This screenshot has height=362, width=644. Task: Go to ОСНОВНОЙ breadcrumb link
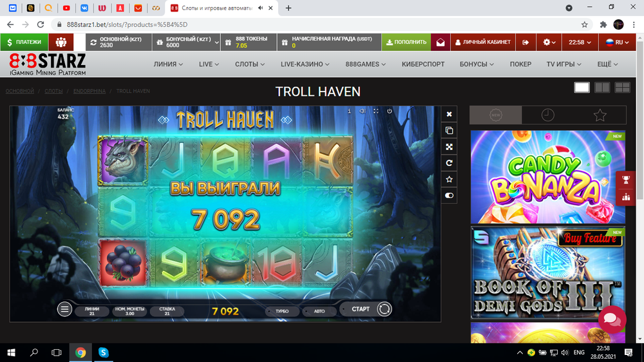pos(20,91)
